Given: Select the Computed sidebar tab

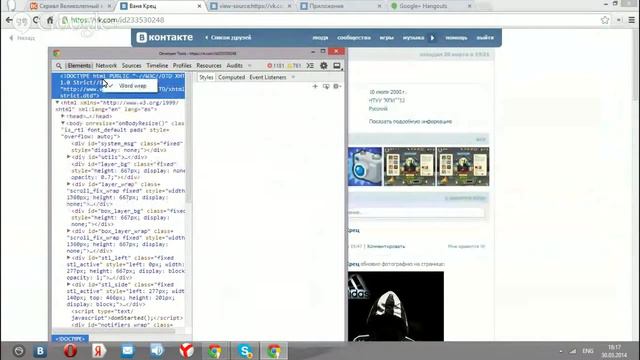Looking at the screenshot, I should [x=231, y=77].
